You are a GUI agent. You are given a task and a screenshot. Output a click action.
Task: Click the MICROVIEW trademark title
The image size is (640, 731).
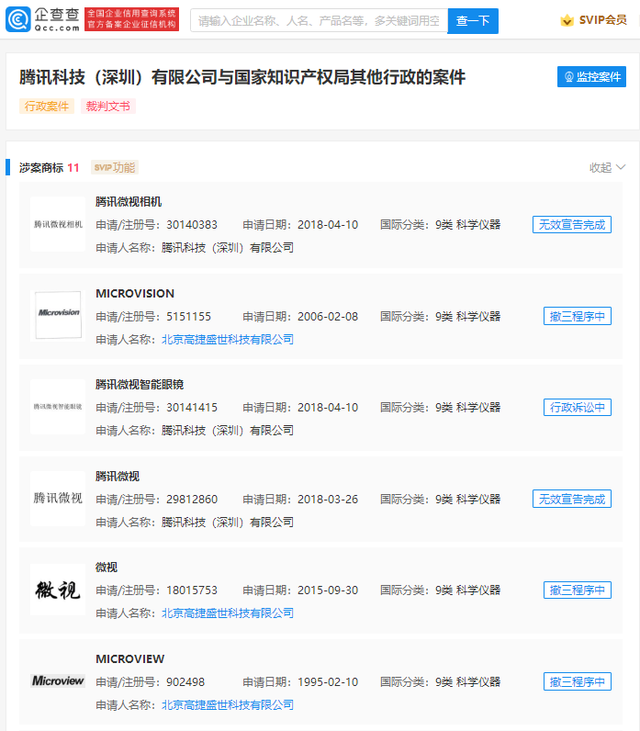(130, 659)
